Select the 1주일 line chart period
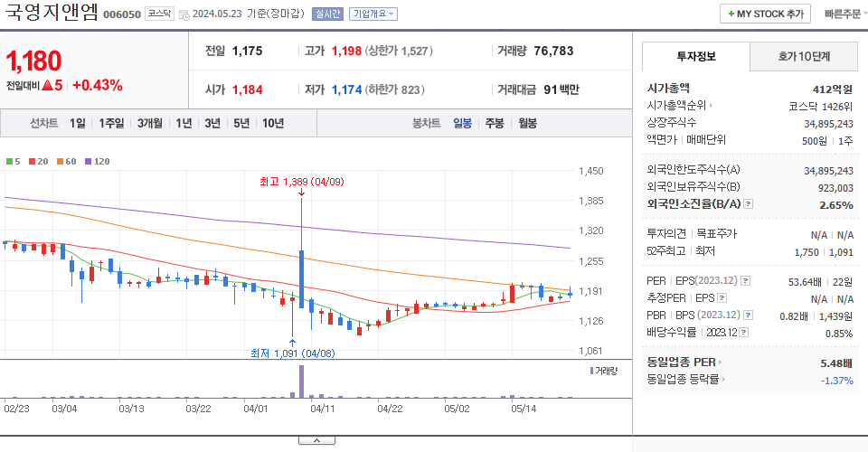Screen dimensions: 868x452 coord(111,123)
